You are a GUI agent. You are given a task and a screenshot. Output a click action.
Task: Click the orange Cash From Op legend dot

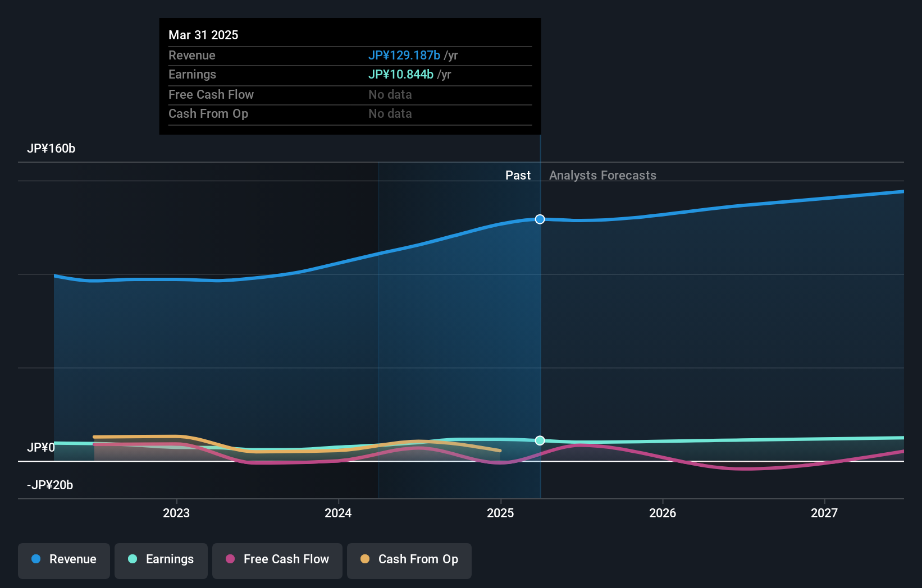pyautogui.click(x=365, y=559)
